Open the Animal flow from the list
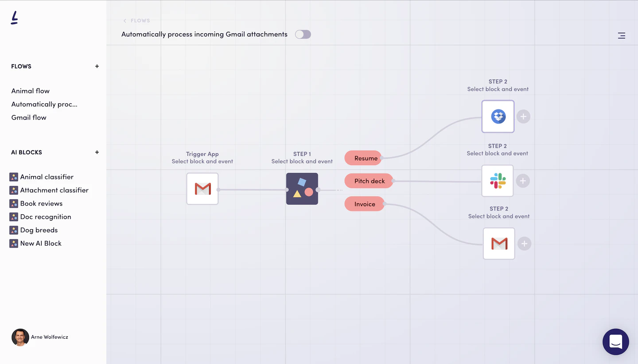The height and width of the screenshot is (364, 638). coord(30,91)
